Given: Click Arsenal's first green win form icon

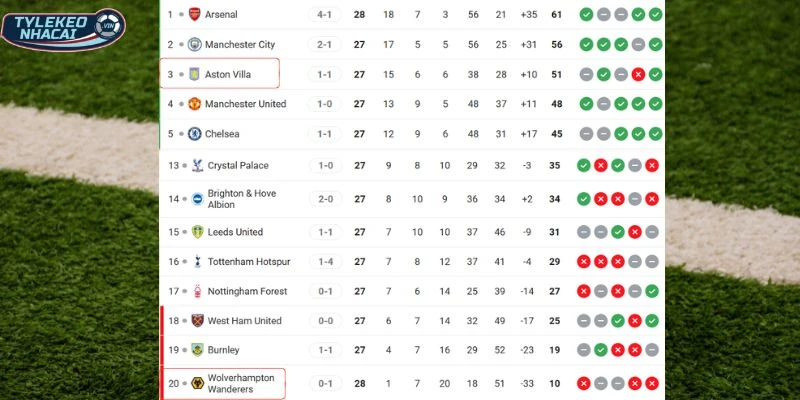Looking at the screenshot, I should 585,15.
